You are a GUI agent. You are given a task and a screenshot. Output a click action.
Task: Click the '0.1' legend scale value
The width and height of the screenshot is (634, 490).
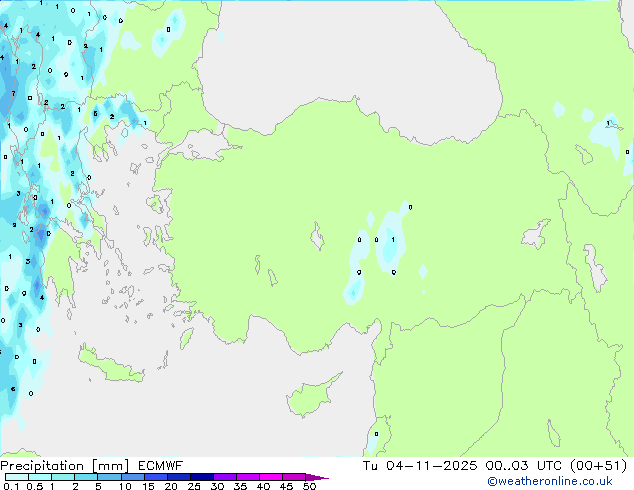(11, 486)
